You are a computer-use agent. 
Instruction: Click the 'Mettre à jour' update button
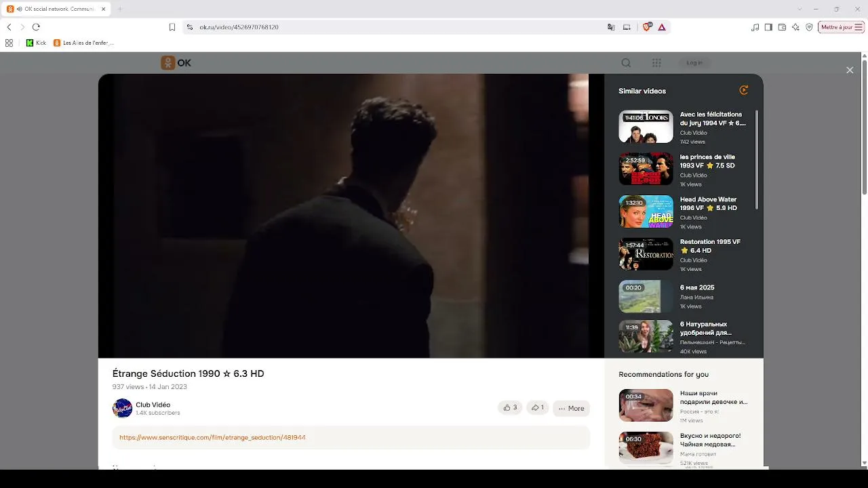[841, 27]
